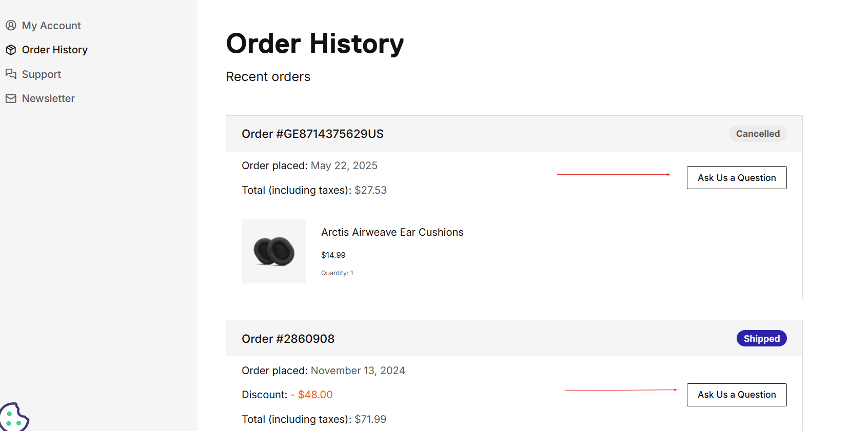Ask Us a Question for cancelled order
This screenshot has height=431, width=868.
pyautogui.click(x=737, y=177)
